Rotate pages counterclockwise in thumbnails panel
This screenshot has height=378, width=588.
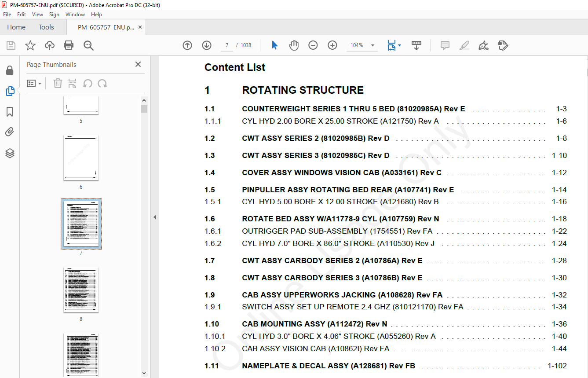88,83
